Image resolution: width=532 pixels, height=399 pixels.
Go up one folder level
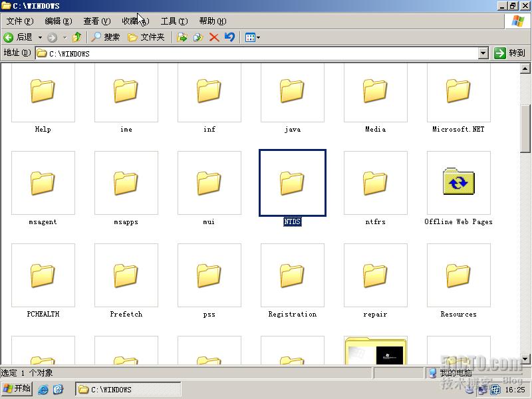coord(77,37)
